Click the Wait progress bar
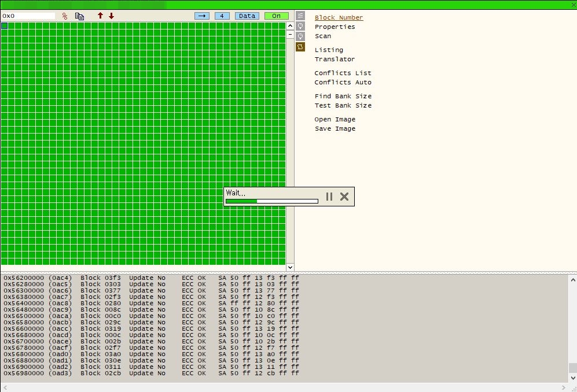Image resolution: width=577 pixels, height=392 pixels. [x=271, y=201]
